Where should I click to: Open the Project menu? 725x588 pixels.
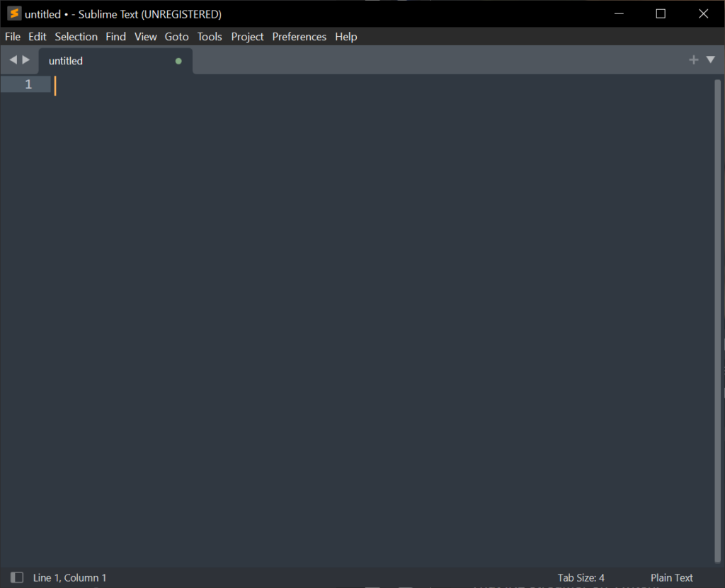(247, 37)
